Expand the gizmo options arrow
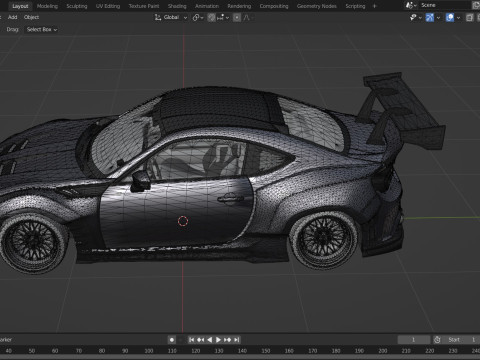The image size is (480, 360). point(438,17)
